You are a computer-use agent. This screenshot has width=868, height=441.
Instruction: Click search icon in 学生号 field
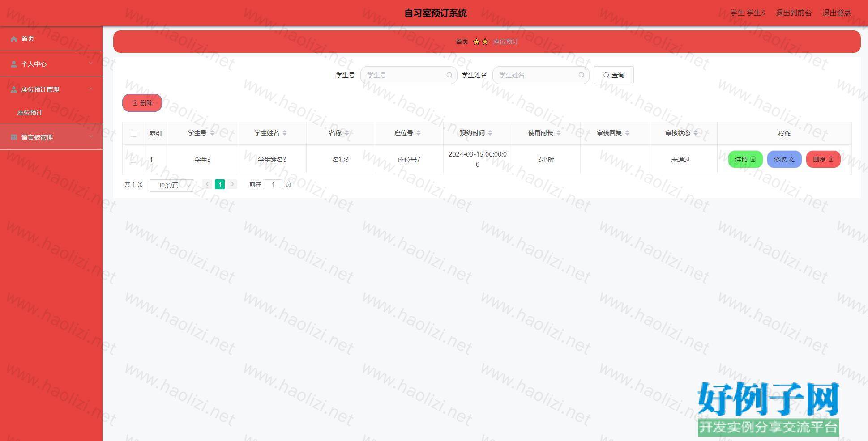[x=449, y=75]
